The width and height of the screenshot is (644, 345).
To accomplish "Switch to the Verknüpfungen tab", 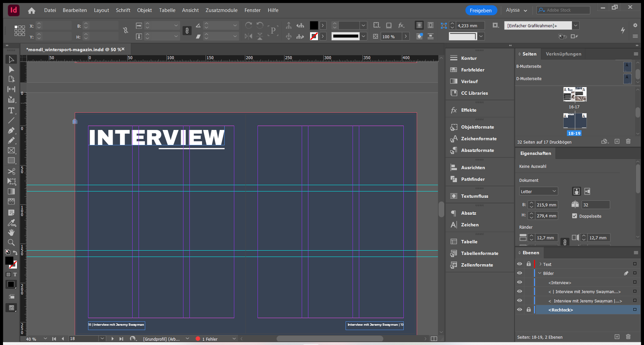I will point(563,54).
